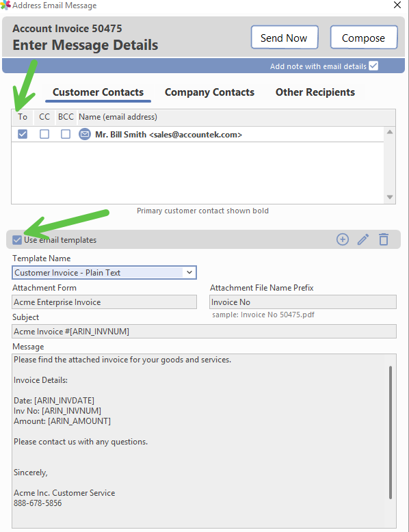Click 'Acme Inc. Customer Service' signature line

(64, 492)
